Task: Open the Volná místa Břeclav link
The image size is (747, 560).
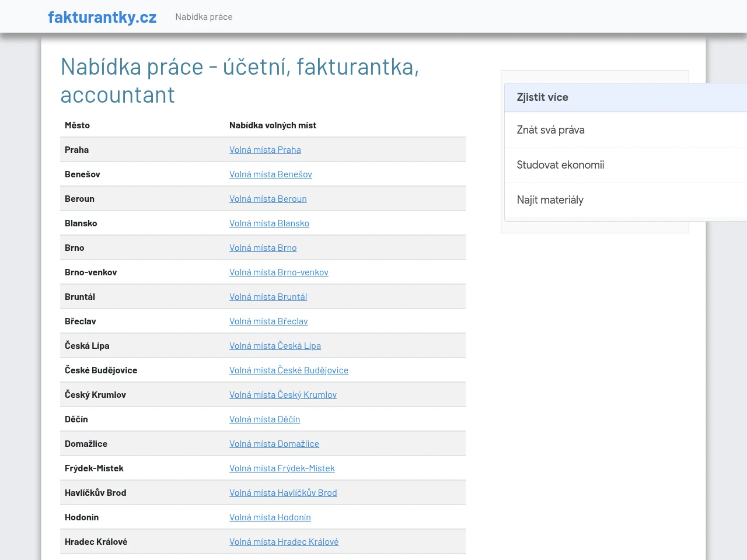Action: point(268,321)
